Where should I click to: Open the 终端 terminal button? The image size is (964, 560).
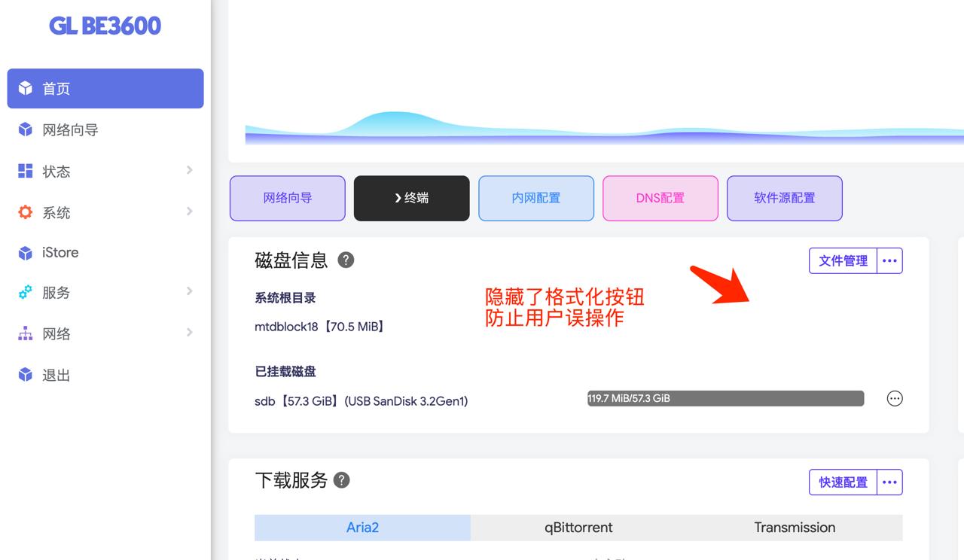[x=412, y=198]
